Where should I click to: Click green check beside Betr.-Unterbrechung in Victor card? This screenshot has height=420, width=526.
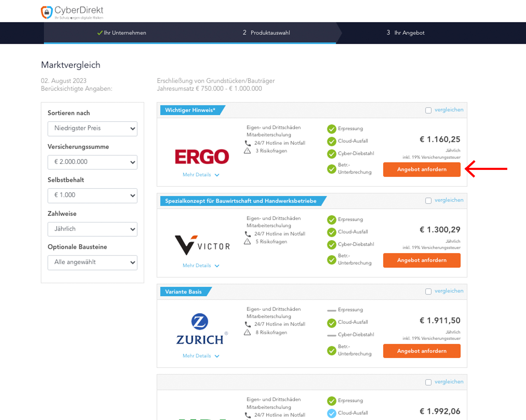tap(332, 260)
